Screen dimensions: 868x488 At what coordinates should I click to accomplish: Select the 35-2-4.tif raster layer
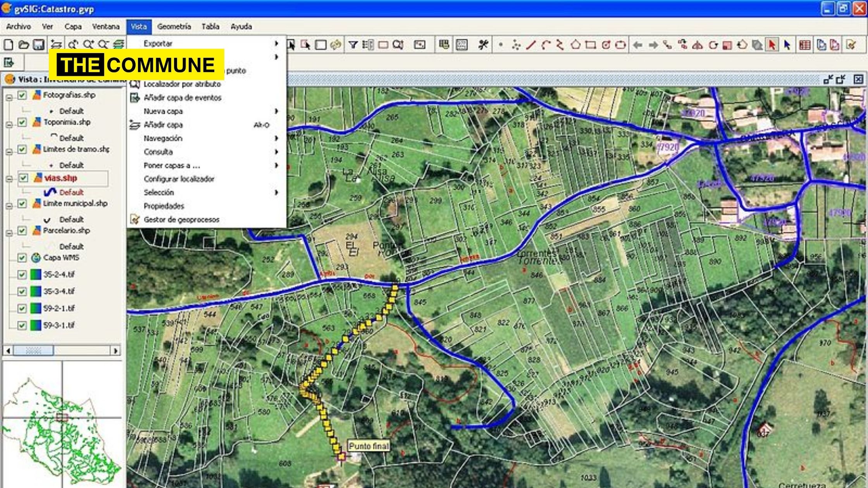pyautogui.click(x=59, y=275)
